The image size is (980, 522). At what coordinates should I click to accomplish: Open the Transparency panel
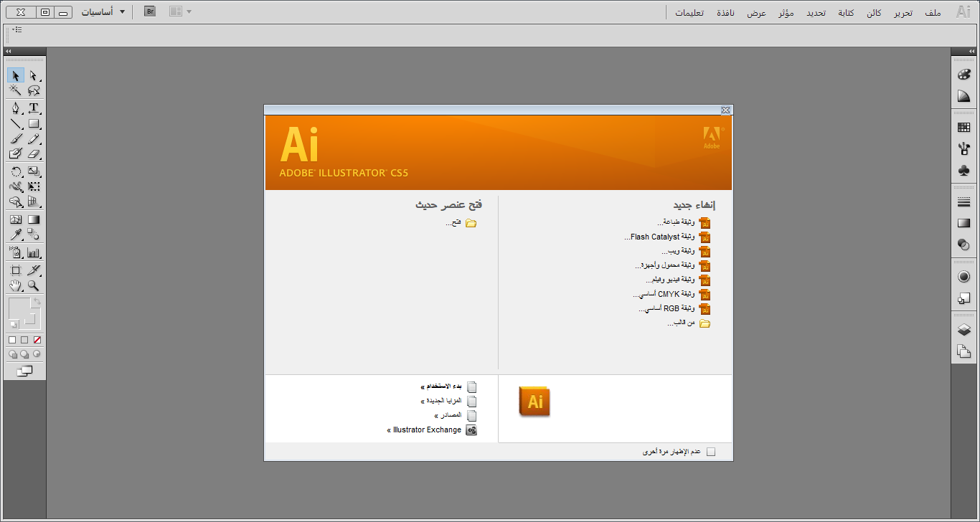964,245
